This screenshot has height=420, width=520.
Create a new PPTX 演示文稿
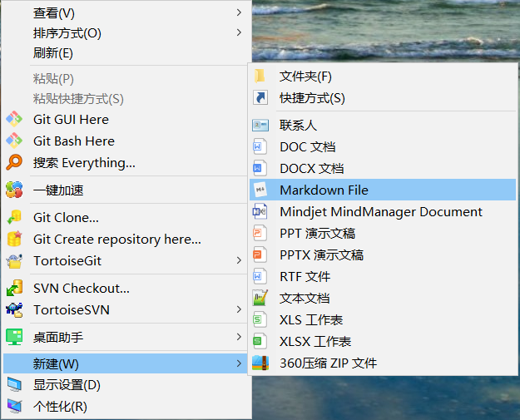[x=383, y=255]
